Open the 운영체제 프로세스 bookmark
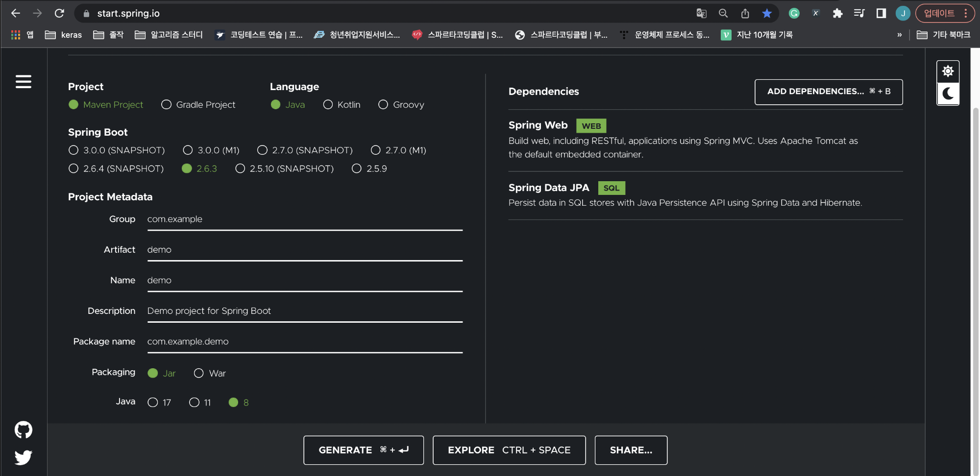This screenshot has width=980, height=476. click(x=664, y=35)
